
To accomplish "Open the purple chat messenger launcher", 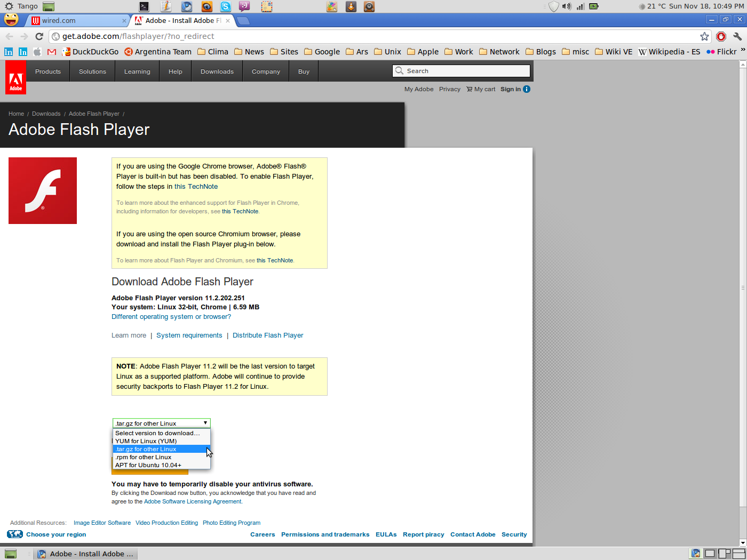I will 244,6.
